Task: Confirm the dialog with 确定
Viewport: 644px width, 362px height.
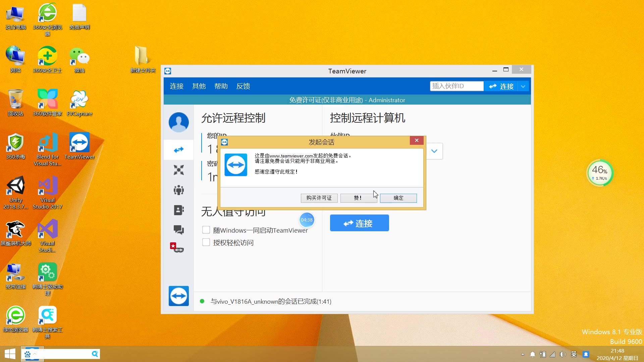Action: click(x=398, y=198)
